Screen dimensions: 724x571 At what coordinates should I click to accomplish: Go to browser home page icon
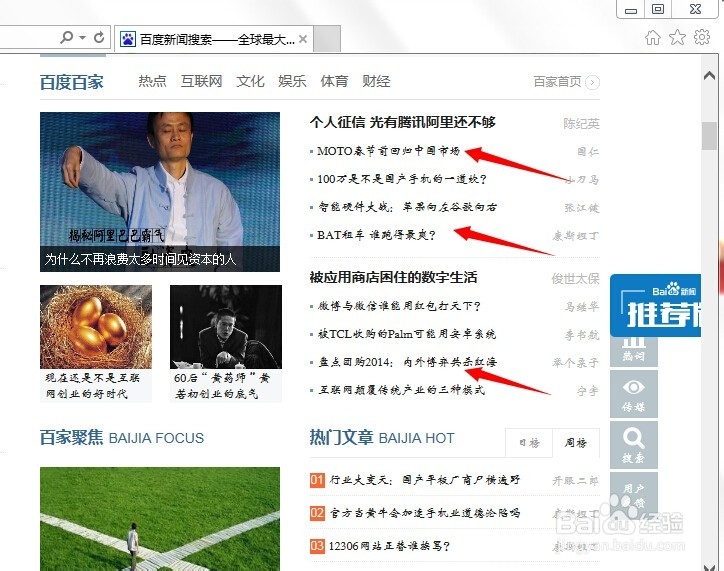point(653,37)
